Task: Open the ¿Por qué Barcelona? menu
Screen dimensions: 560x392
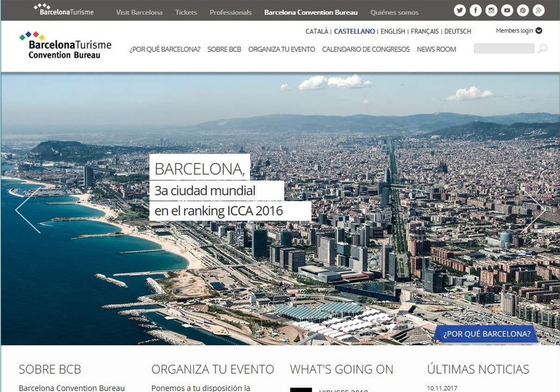Action: (x=165, y=49)
